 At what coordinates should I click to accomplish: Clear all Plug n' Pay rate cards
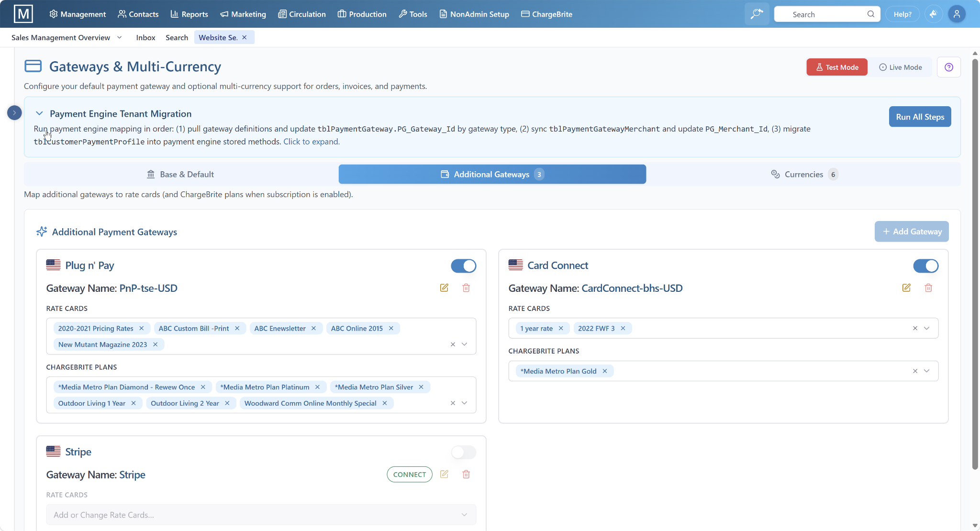[453, 344]
